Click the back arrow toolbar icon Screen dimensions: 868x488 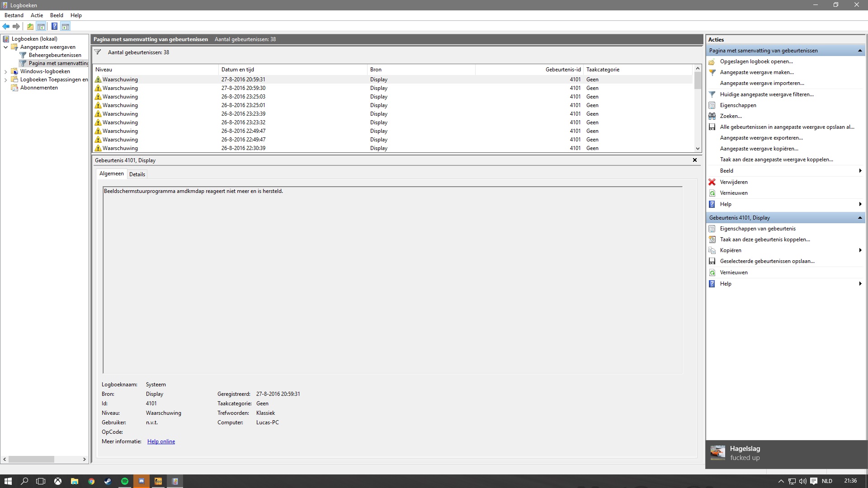[6, 26]
